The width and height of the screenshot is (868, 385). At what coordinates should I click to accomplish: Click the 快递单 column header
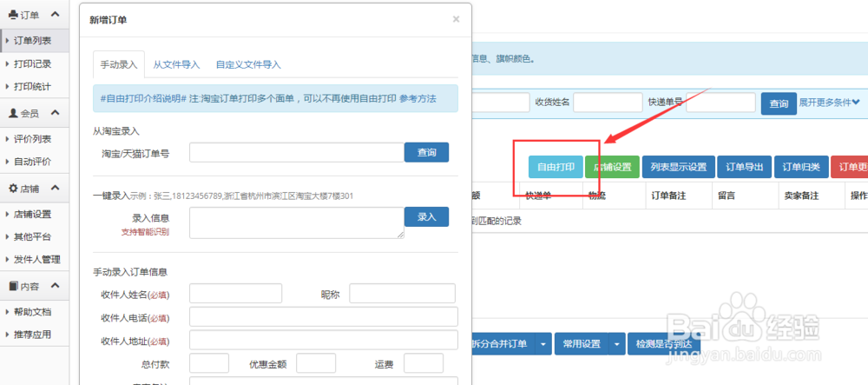tap(538, 196)
